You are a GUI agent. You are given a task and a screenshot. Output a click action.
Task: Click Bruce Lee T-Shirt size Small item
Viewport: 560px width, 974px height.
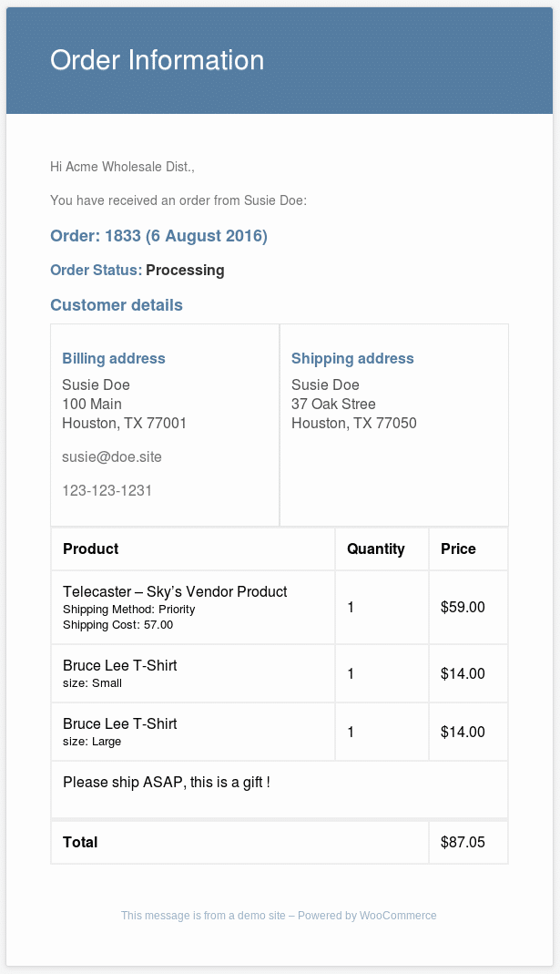[120, 673]
